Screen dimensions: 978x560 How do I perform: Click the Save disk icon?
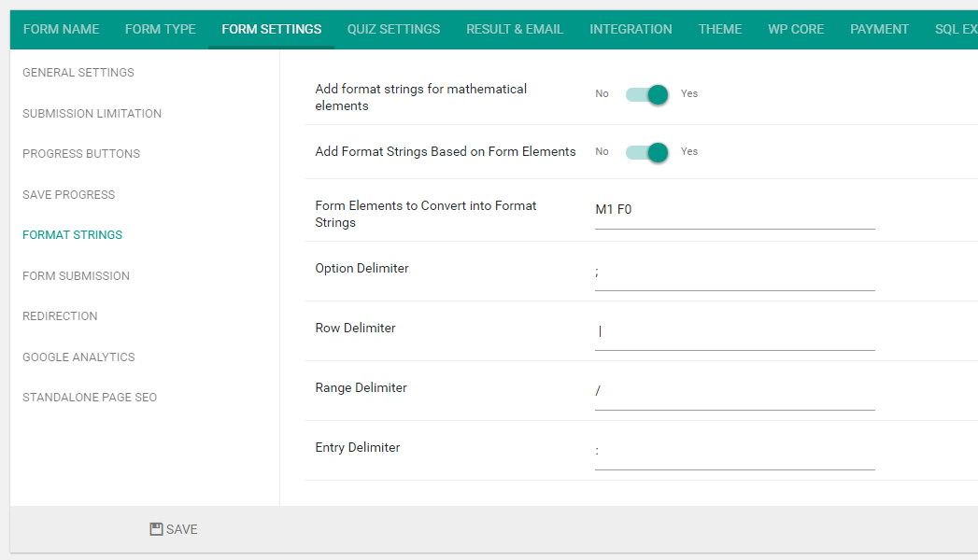point(155,528)
